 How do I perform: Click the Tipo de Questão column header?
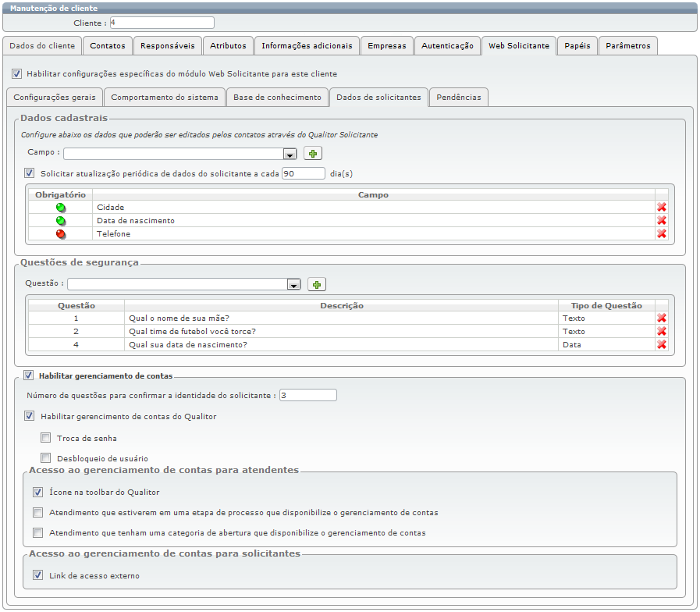[606, 305]
